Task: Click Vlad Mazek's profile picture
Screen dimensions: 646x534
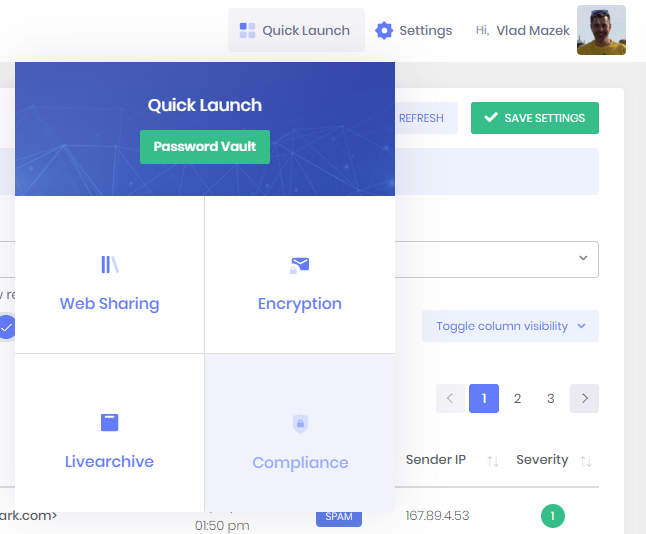Action: [x=601, y=30]
